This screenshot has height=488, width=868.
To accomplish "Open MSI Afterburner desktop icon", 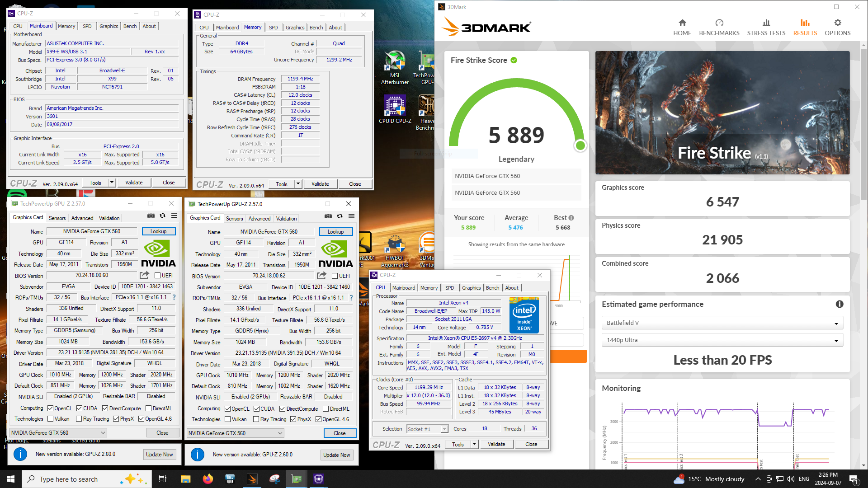I will 395,68.
